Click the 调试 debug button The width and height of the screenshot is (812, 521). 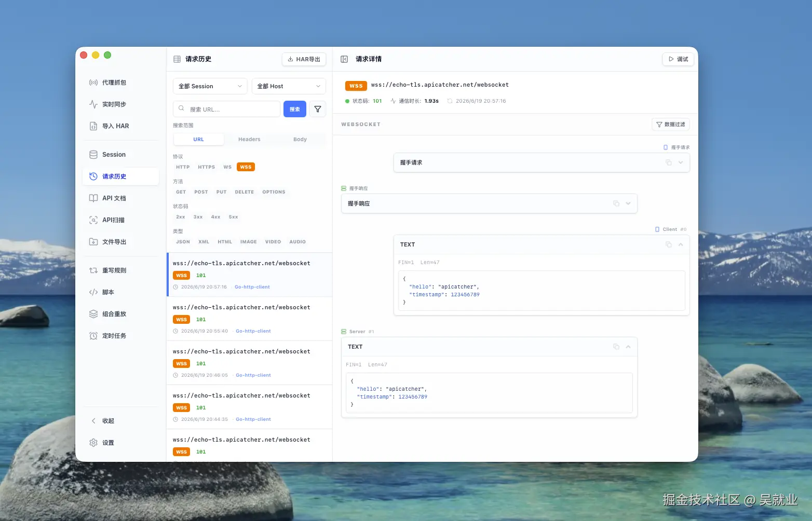click(x=678, y=59)
